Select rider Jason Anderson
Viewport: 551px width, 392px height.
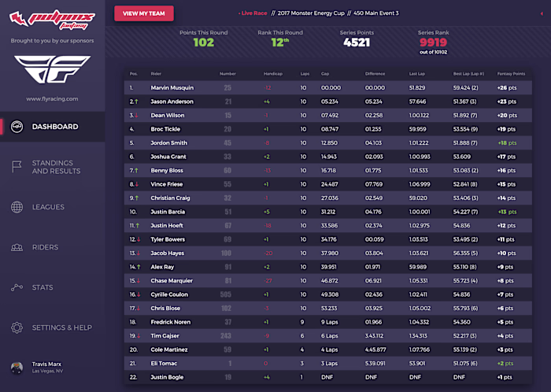pyautogui.click(x=172, y=102)
